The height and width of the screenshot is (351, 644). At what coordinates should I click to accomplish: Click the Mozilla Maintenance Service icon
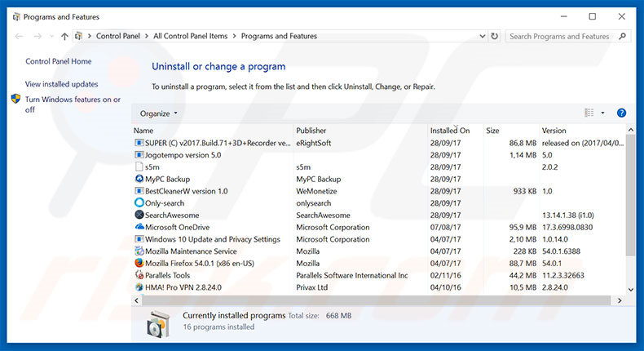coord(139,251)
